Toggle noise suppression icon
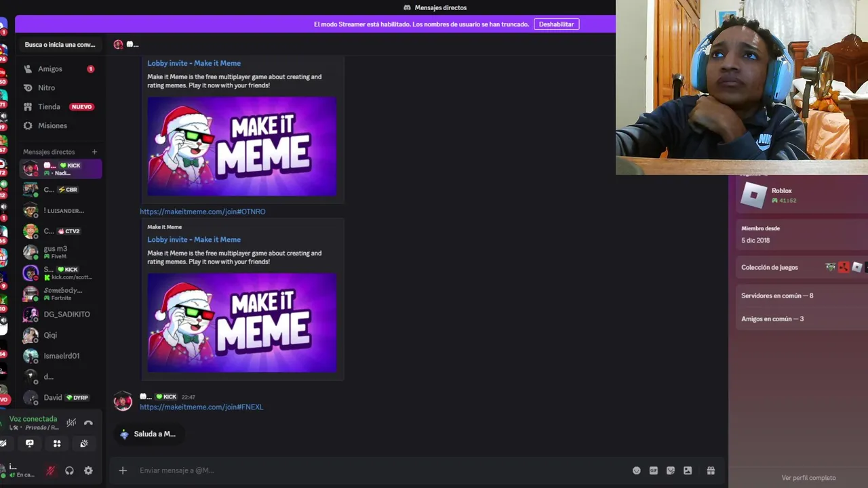The image size is (868, 488). point(71,423)
